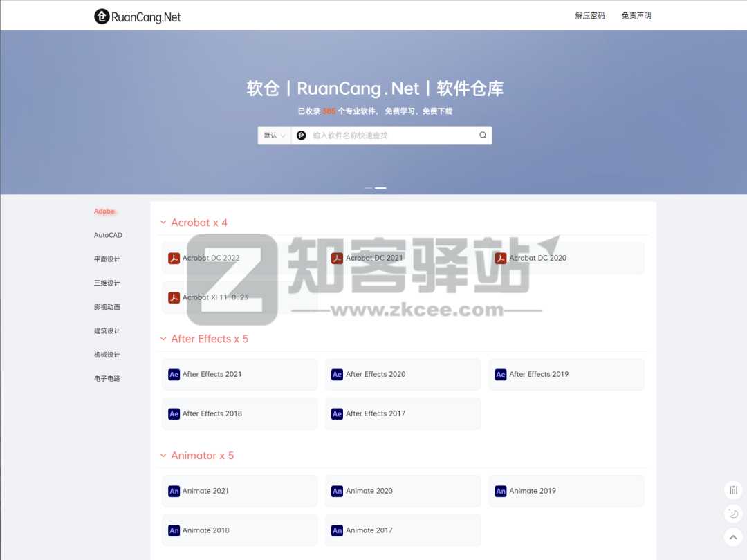Click the RuanCang.Net logo in header
Image resolution: width=747 pixels, height=560 pixels.
point(137,17)
